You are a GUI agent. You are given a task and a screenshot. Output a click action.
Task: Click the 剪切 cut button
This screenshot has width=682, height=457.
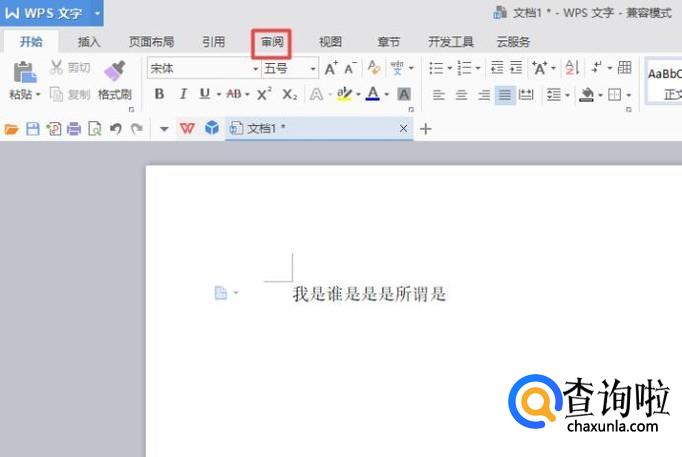tap(69, 68)
